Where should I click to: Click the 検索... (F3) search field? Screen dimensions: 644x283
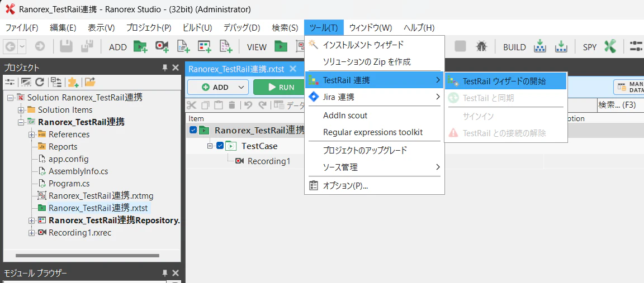tap(620, 105)
